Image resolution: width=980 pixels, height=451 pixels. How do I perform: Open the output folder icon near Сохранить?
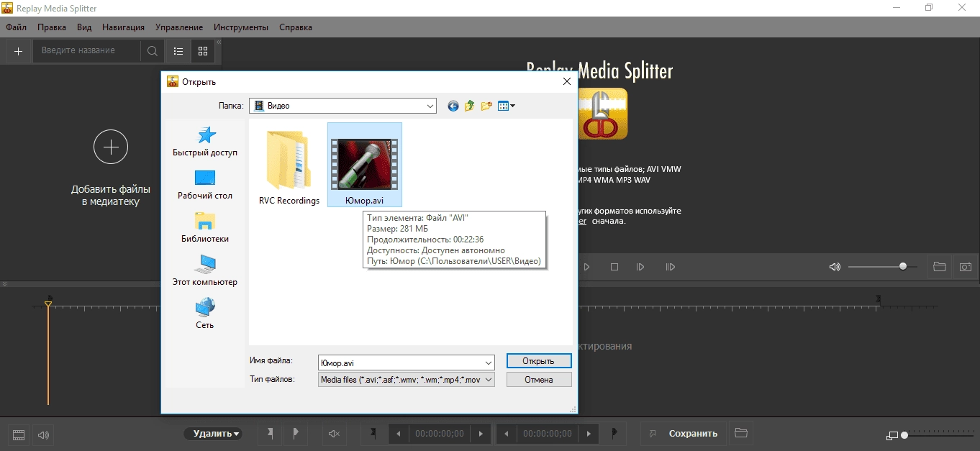[740, 434]
